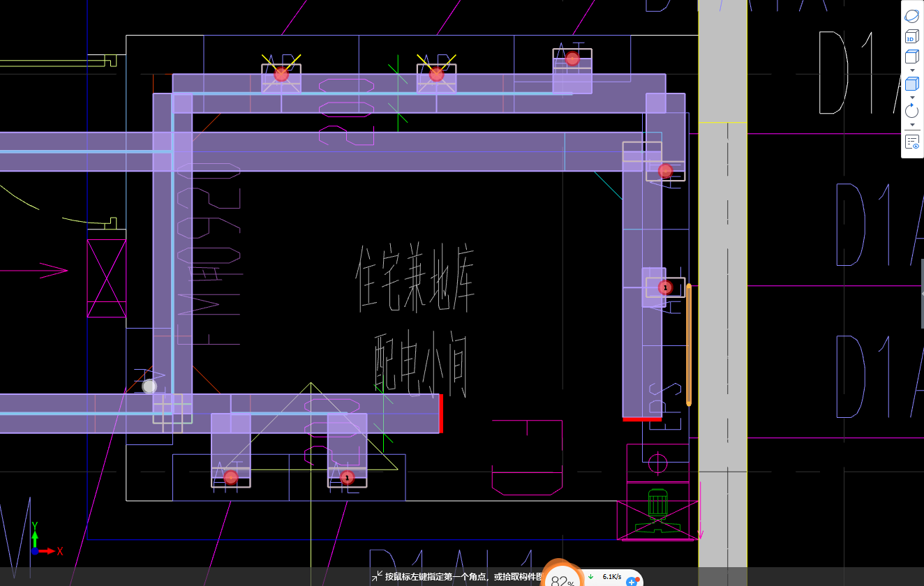Open dropdown under the shaded cube icon

click(x=911, y=97)
